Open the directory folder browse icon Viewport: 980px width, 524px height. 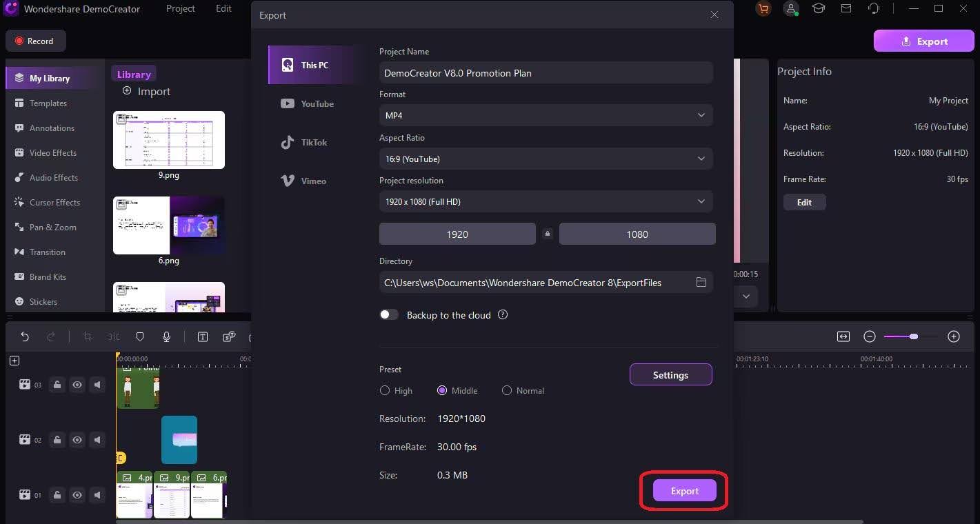click(701, 282)
